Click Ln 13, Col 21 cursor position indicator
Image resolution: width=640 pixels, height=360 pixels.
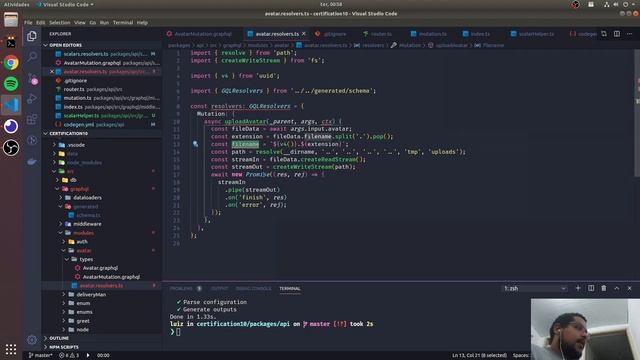click(479, 355)
